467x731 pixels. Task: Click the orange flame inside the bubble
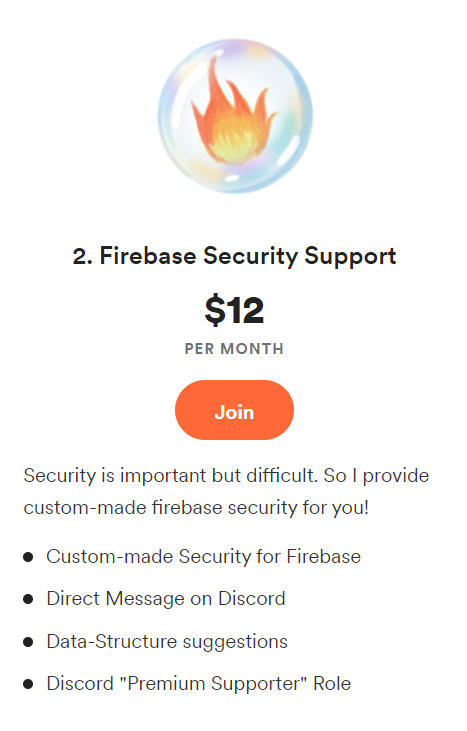pyautogui.click(x=234, y=110)
